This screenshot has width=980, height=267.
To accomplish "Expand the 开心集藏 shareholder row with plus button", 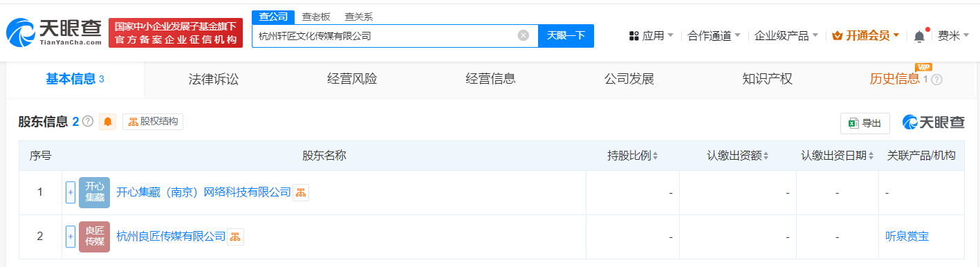I will click(x=71, y=193).
